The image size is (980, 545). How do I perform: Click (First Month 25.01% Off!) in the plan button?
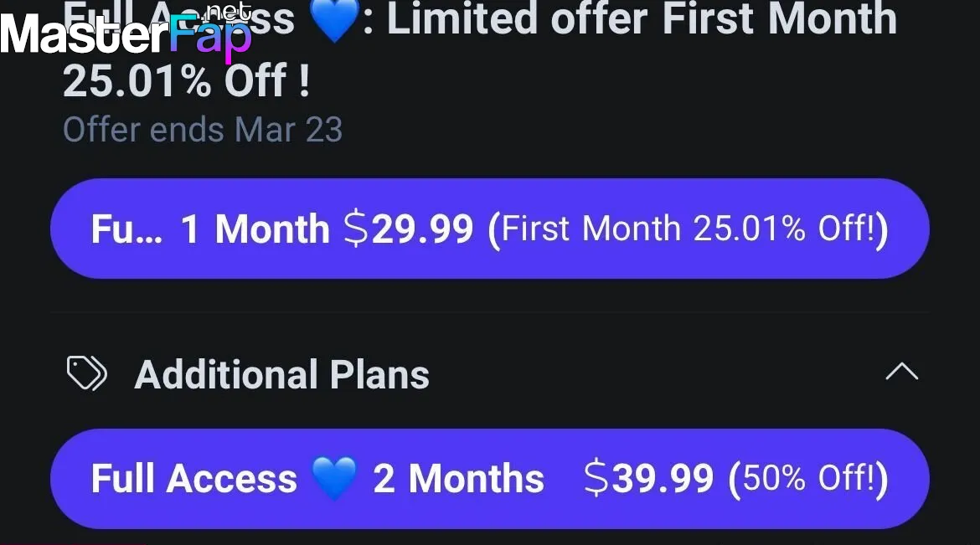click(688, 229)
